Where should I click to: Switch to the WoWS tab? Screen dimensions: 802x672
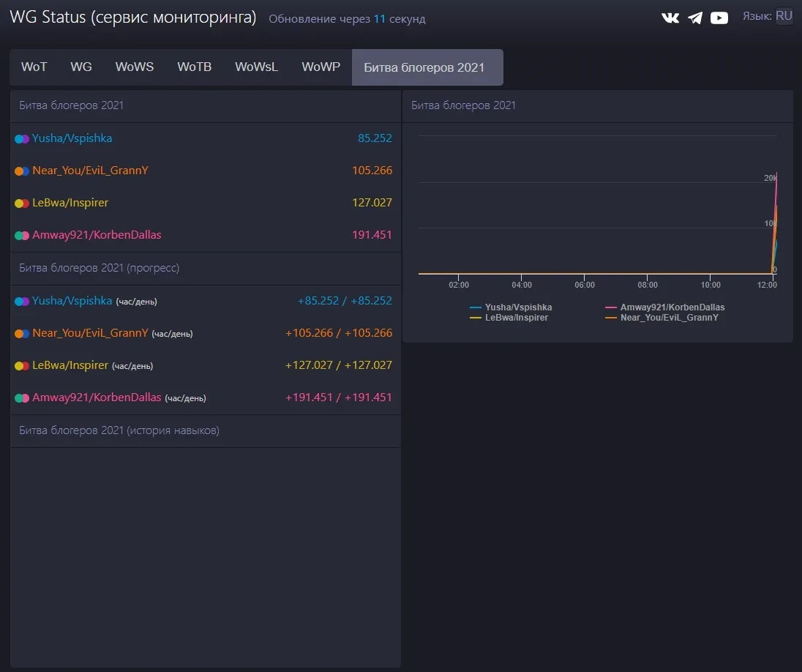[135, 67]
